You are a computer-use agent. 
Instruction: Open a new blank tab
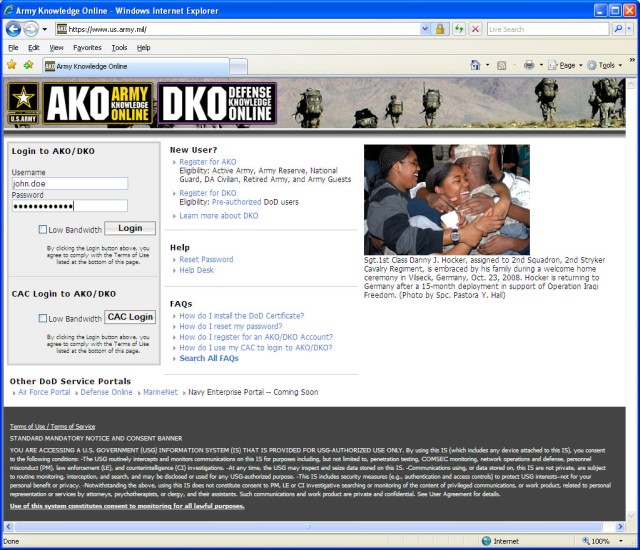238,67
